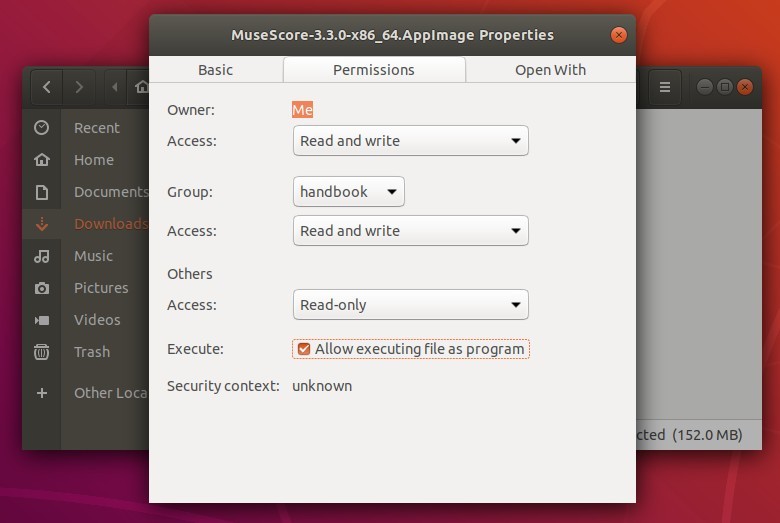Click the Home icon in path bar
This screenshot has width=780, height=523.
[141, 87]
